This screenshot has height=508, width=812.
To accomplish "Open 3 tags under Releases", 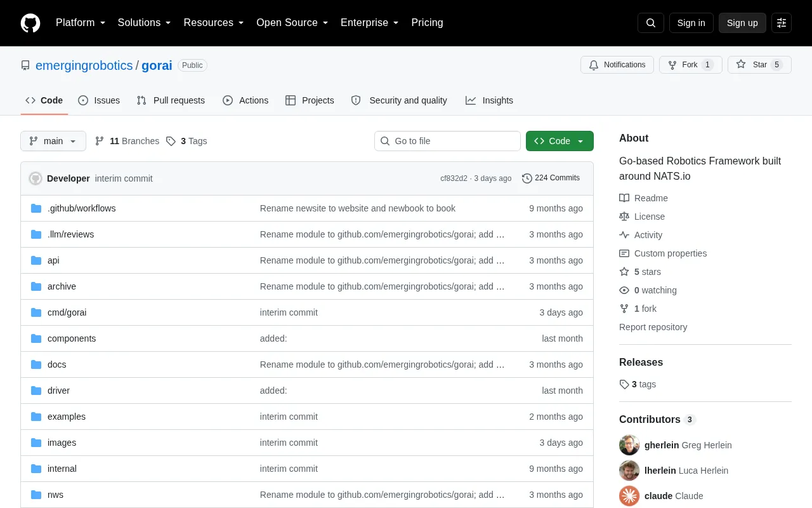I will coord(638,384).
